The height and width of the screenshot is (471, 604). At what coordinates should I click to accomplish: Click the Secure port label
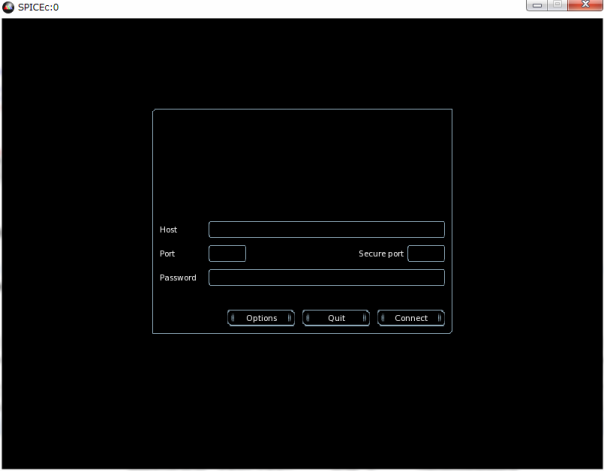pyautogui.click(x=381, y=254)
